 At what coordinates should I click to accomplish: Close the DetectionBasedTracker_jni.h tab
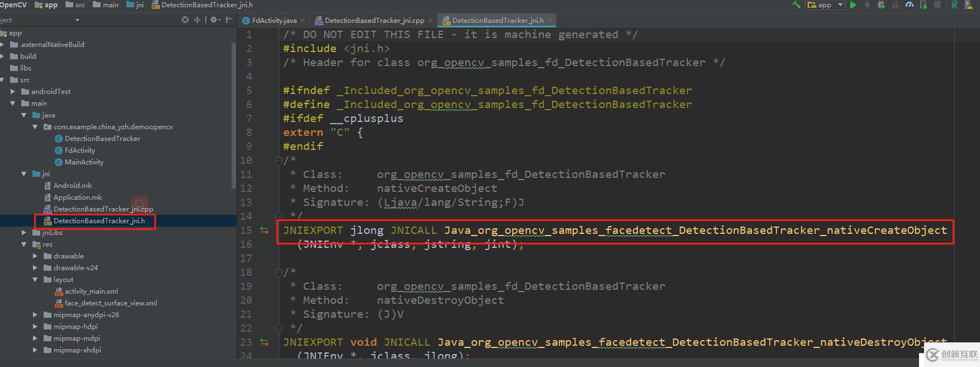tap(550, 21)
